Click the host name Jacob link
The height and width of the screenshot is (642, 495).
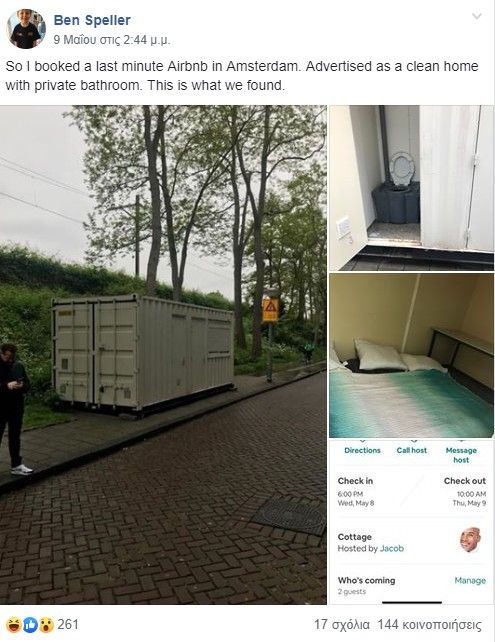[x=392, y=548]
